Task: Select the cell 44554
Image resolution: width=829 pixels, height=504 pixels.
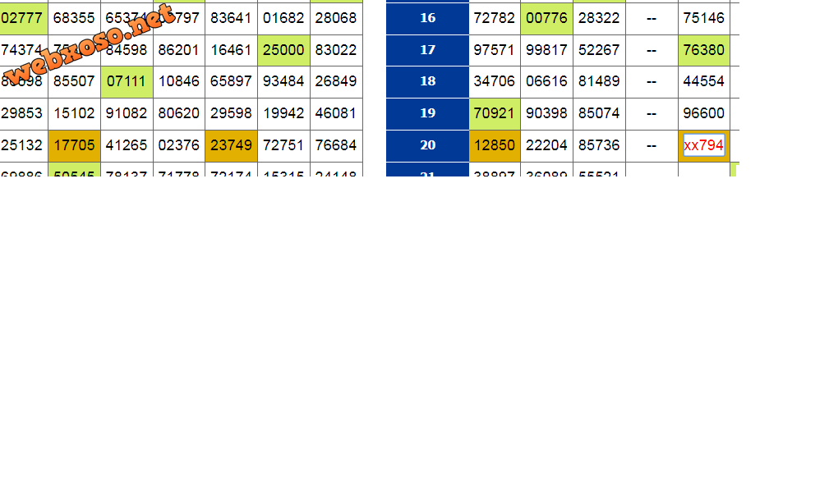Action: (703, 82)
